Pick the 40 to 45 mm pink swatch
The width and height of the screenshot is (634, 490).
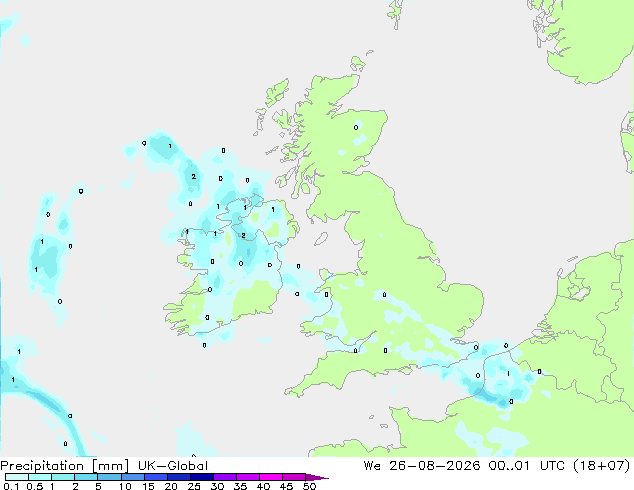coord(271,477)
